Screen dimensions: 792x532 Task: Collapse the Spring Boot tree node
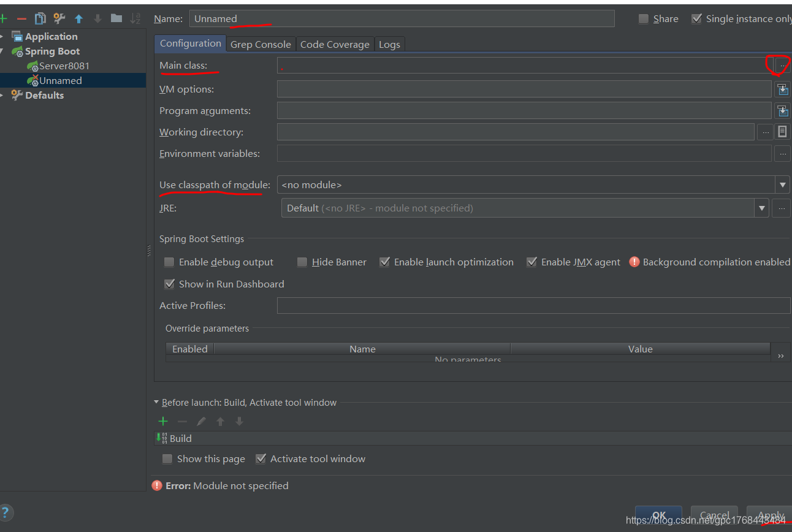(2, 51)
